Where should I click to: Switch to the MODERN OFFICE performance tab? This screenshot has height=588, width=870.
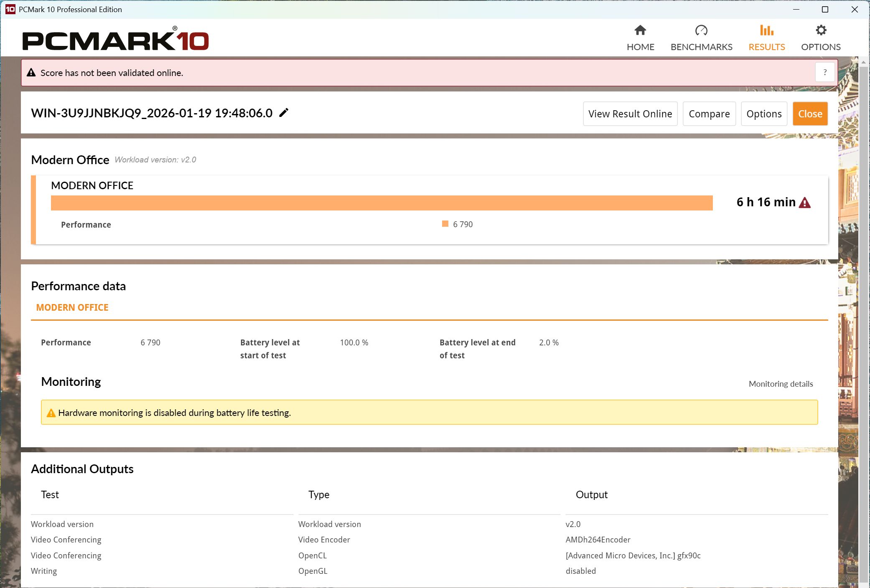tap(72, 307)
